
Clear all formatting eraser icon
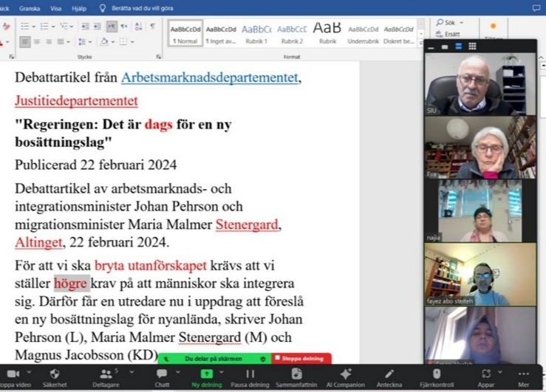pos(6,27)
